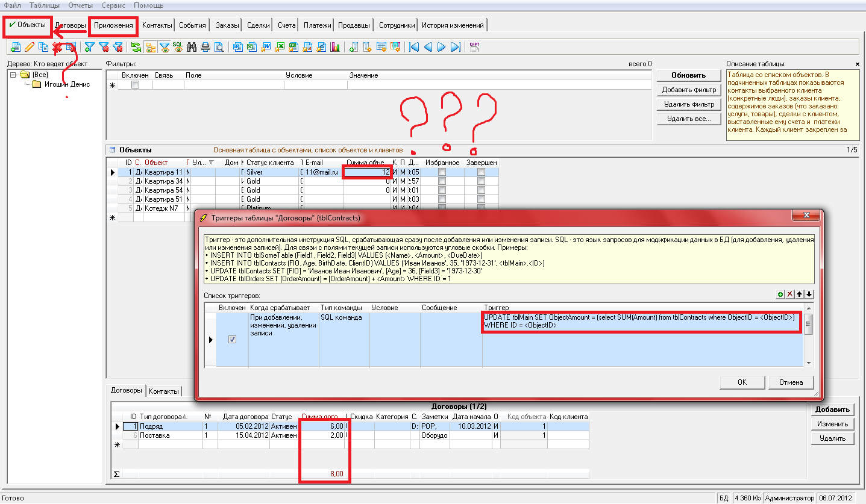Click the trigger SQL text cell
This screenshot has height=504, width=866.
(642, 339)
